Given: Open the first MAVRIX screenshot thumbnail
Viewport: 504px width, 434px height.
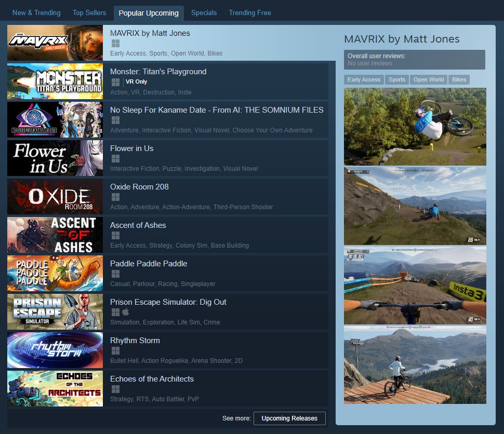Looking at the screenshot, I should [x=415, y=126].
